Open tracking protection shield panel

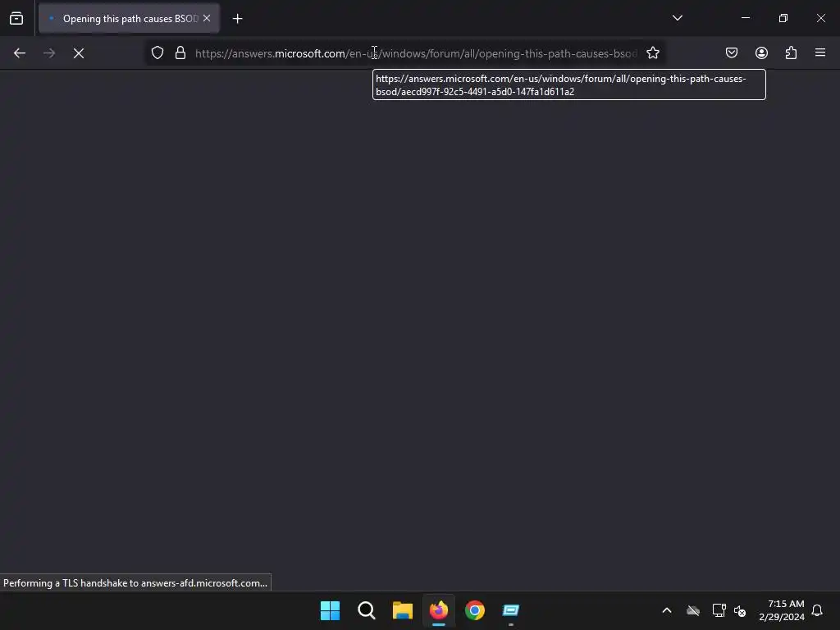click(x=157, y=53)
